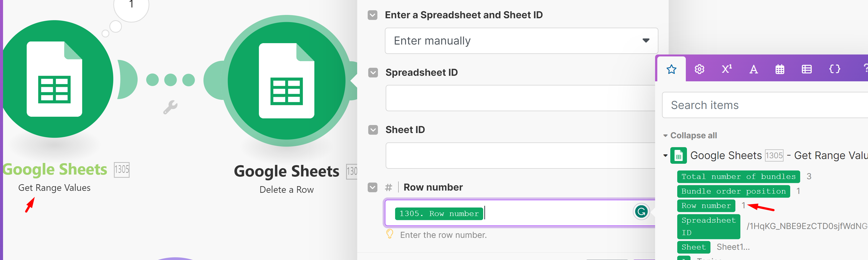Viewport: 868px width, 260px height.
Task: Collapse the Google Sheets Get Range Values tree
Action: (665, 156)
